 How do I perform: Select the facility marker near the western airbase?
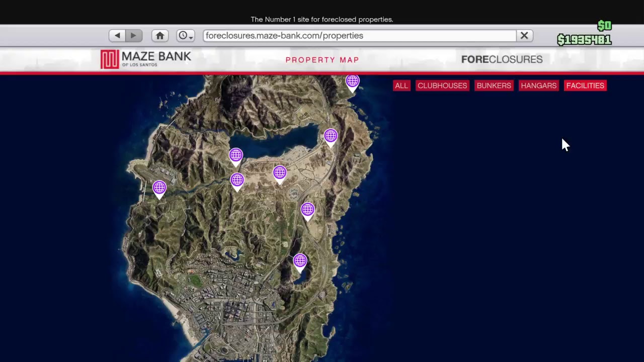(x=159, y=190)
